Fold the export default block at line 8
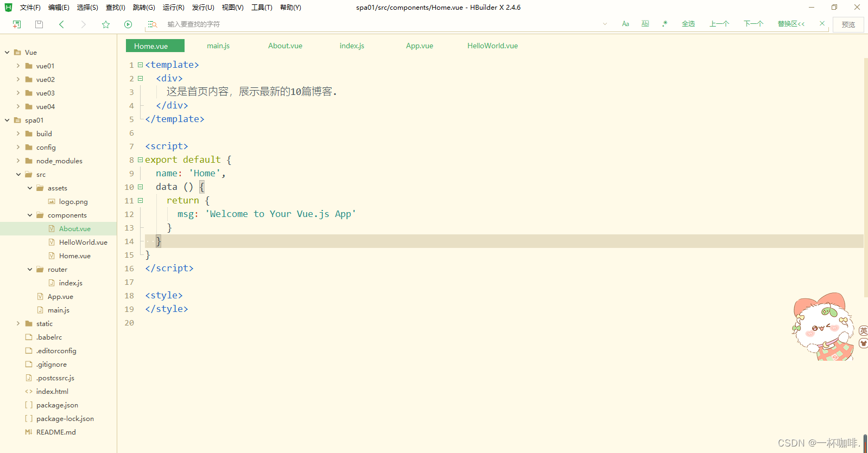Viewport: 868px width, 453px height. [x=140, y=159]
